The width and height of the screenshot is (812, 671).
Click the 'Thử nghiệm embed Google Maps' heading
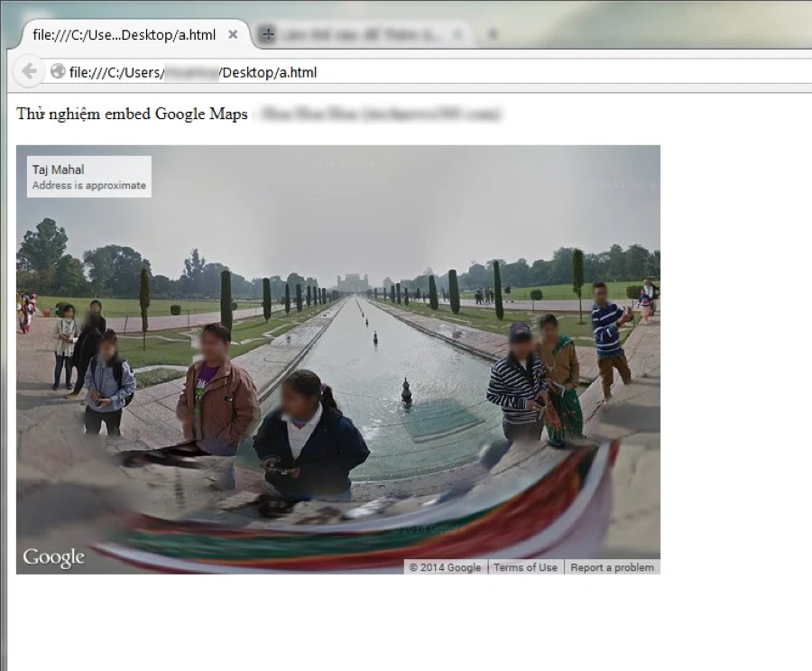pyautogui.click(x=132, y=115)
